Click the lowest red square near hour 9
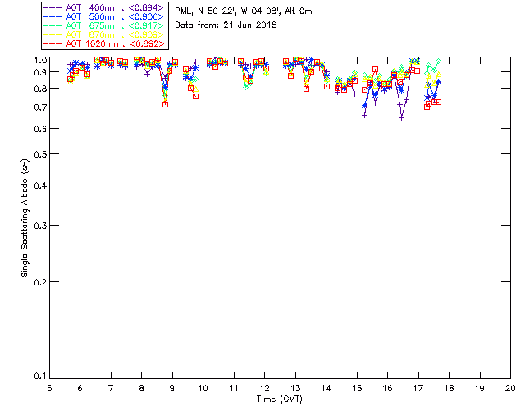Screen dimensions: 525x420 coord(165,104)
